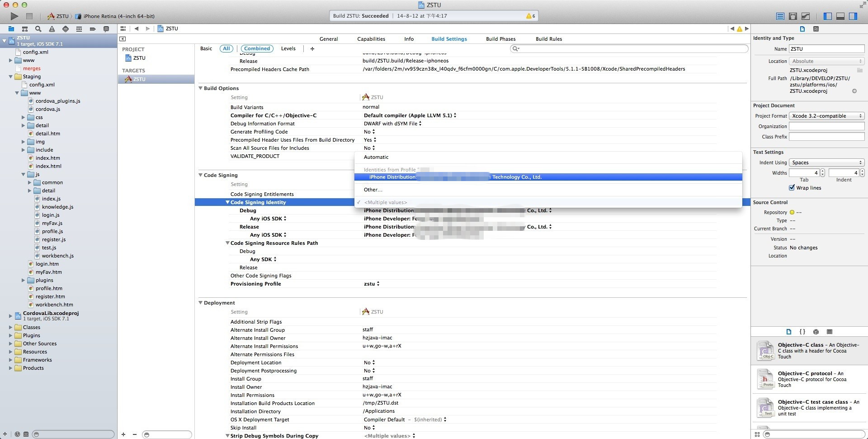Run the build with the Play button
This screenshot has height=439, width=868.
tap(14, 16)
